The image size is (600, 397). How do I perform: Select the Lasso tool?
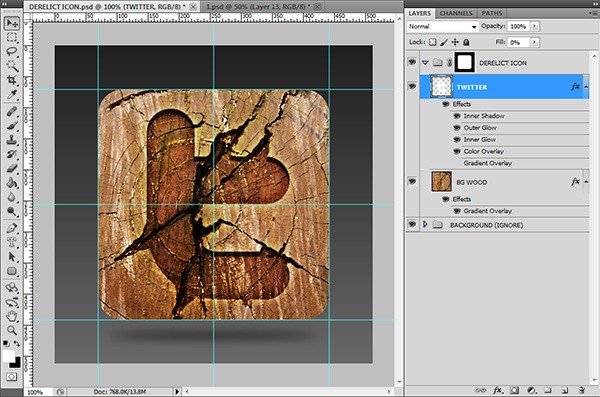pyautogui.click(x=12, y=51)
